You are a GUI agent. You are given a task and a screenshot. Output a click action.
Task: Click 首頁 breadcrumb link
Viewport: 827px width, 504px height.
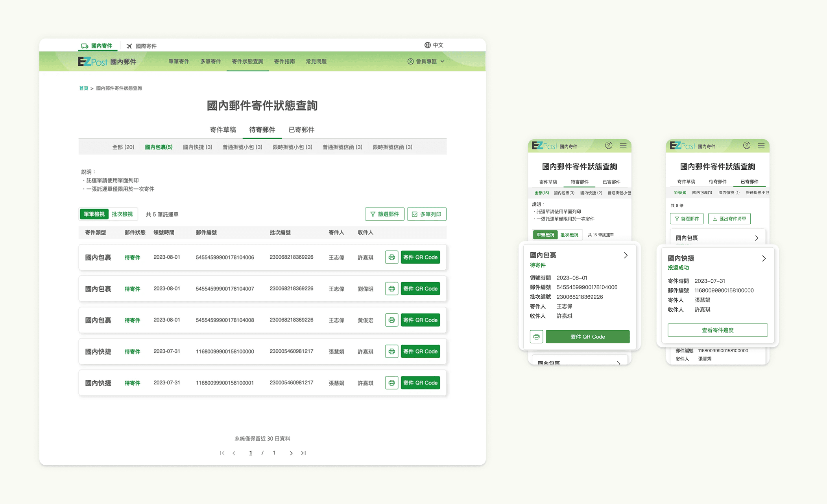tap(83, 88)
